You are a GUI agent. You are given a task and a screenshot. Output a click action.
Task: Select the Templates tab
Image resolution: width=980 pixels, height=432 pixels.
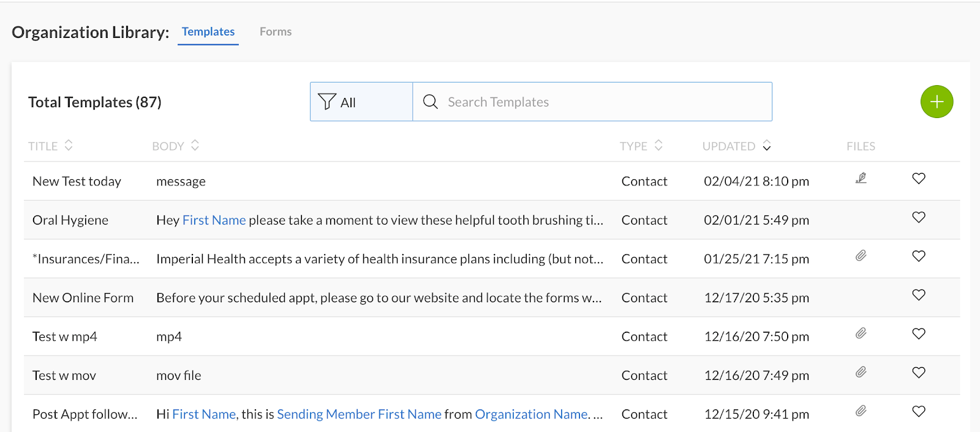[x=208, y=32]
